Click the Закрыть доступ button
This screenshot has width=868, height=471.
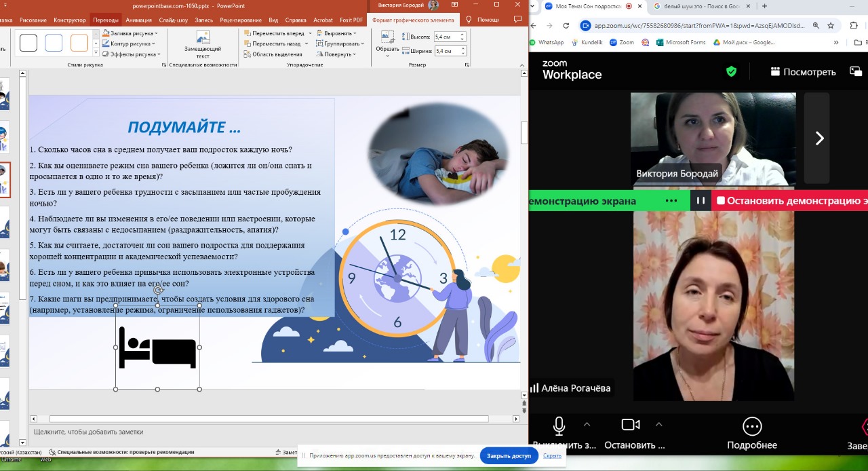(x=509, y=456)
